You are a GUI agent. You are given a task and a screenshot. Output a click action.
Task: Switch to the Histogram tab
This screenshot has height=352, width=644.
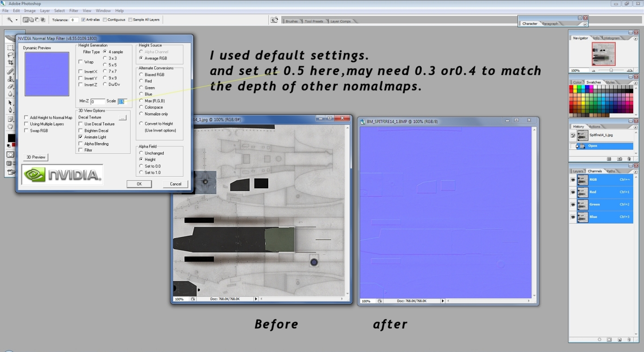point(612,38)
